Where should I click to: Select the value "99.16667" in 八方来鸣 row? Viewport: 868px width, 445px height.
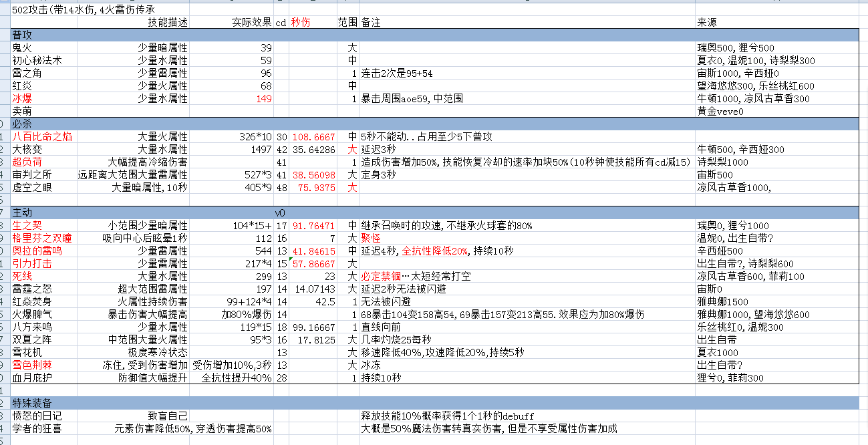click(x=313, y=327)
